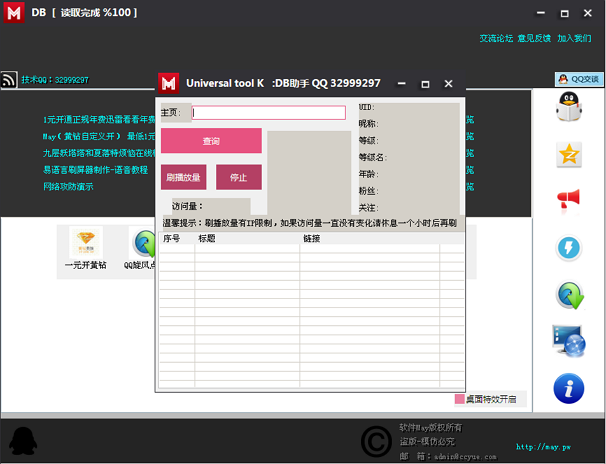
Task: Click the sidebar QQ旋风 download arrow icon
Action: coord(570,295)
